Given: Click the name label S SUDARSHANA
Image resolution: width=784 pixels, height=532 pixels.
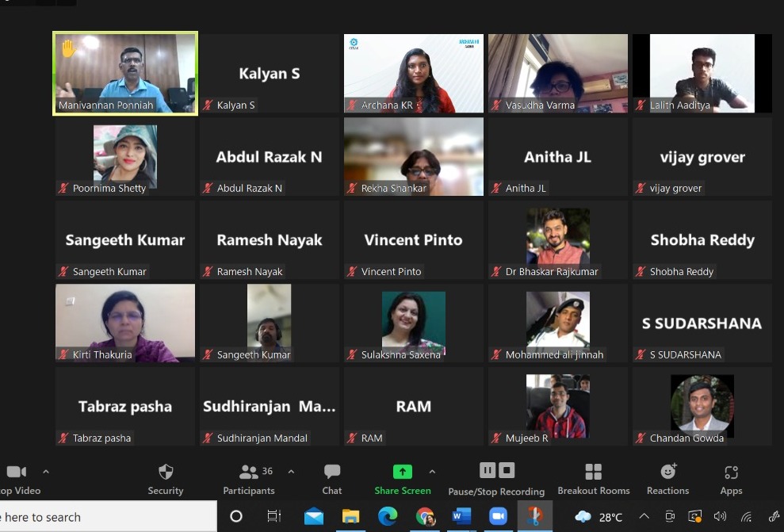Looking at the screenshot, I should point(686,355).
